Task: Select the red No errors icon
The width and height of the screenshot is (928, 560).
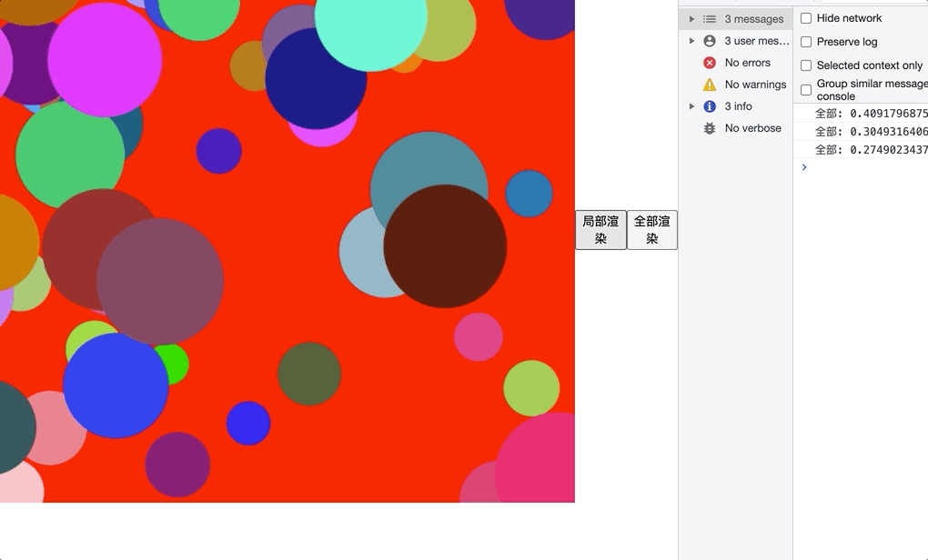Action: 710,63
